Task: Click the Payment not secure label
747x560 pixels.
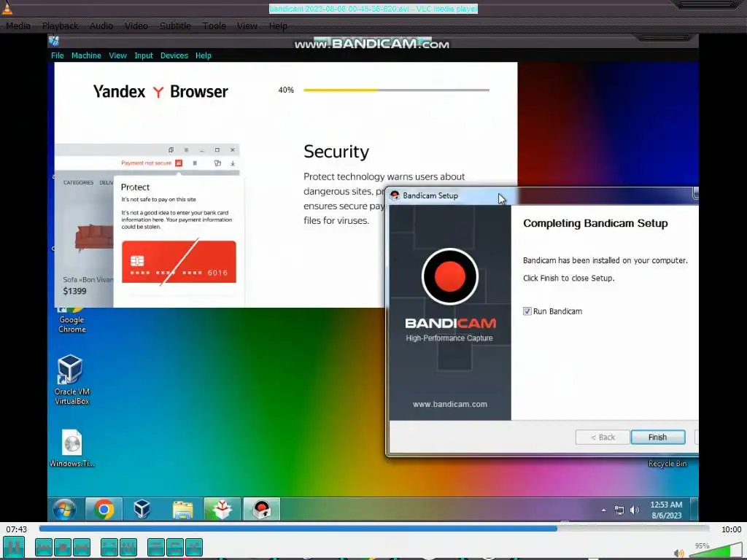Action: (146, 163)
